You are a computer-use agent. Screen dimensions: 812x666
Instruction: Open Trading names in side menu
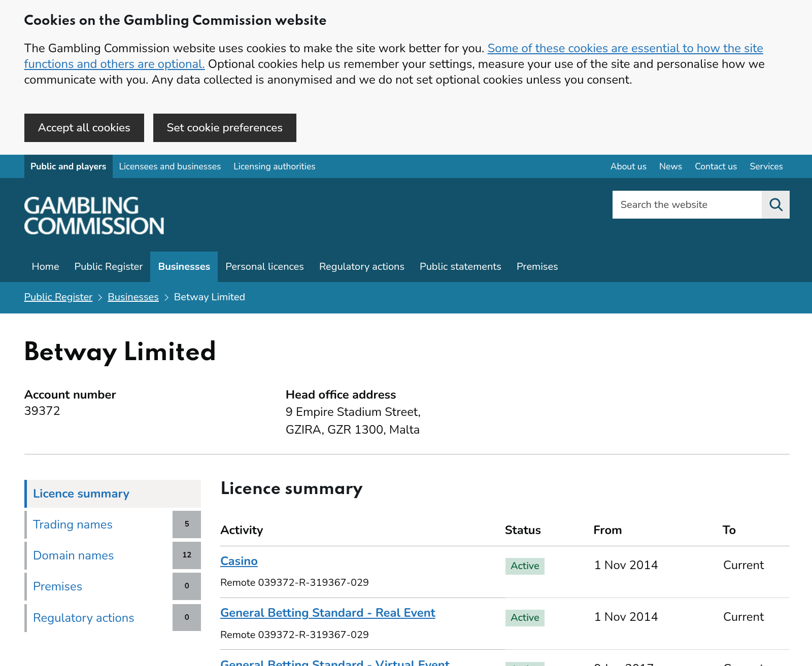click(x=73, y=524)
